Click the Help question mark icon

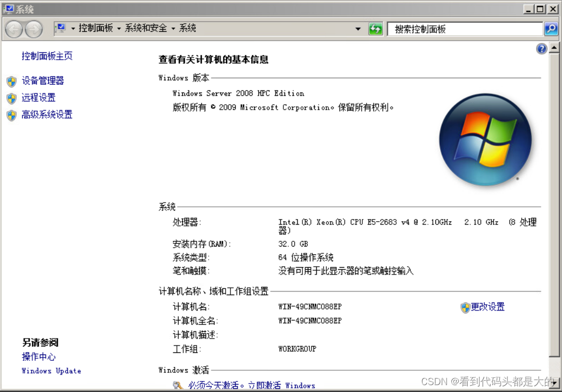click(541, 48)
